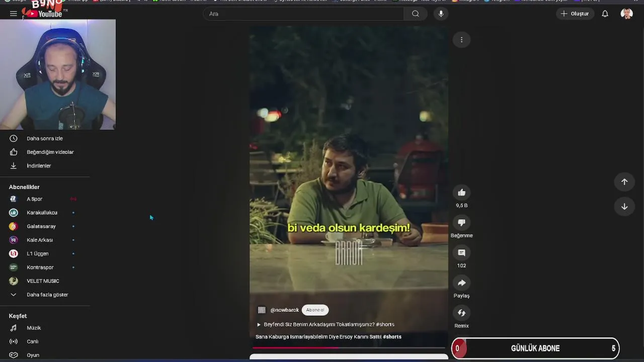644x362 pixels.
Task: Dislike the Short (Beğenme)
Action: (461, 223)
